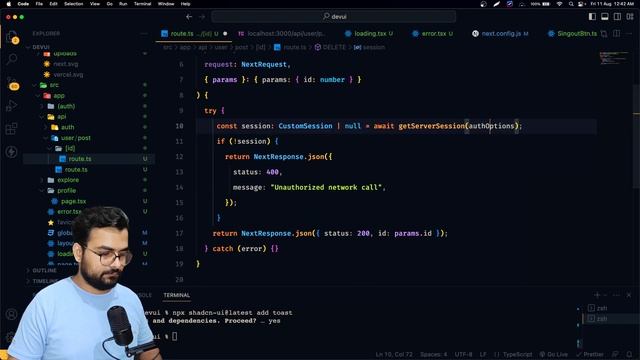640x360 pixels.
Task: Expand the (auth) folder
Action: tap(66, 106)
